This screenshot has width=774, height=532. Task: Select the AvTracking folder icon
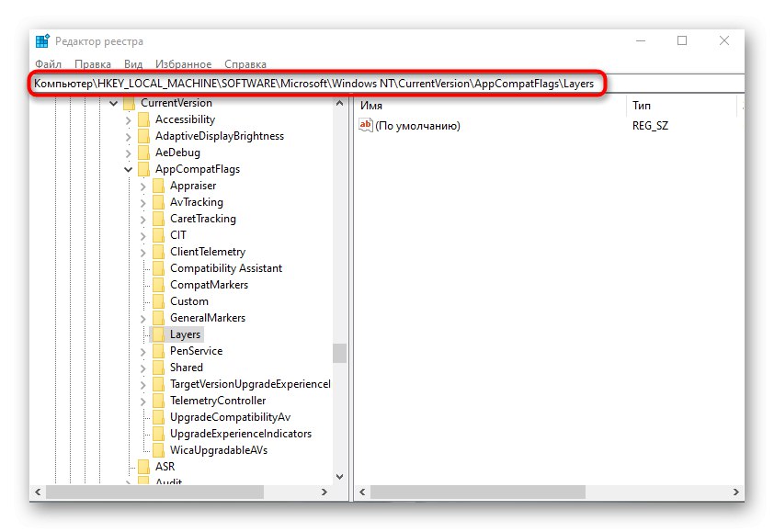(x=158, y=202)
